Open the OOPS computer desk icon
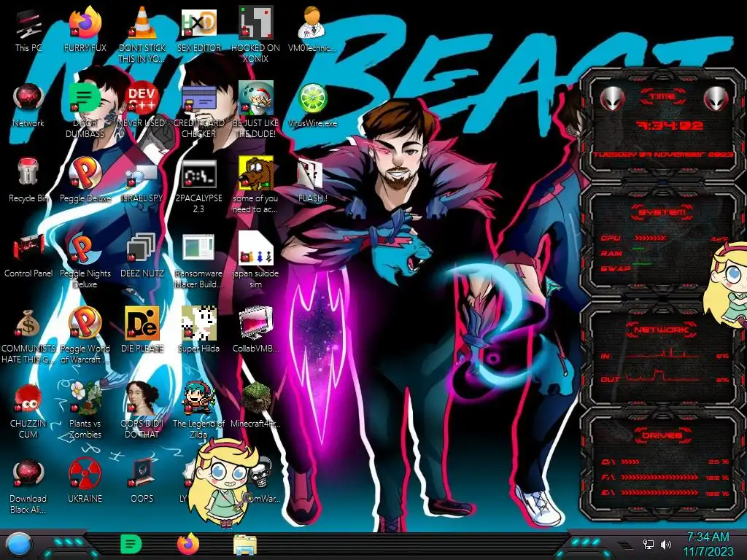 pos(142,481)
